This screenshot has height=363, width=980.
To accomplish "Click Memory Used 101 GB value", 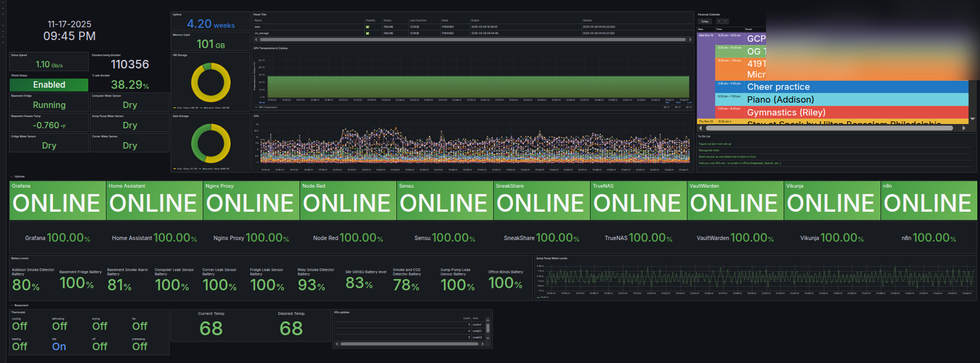I will [x=211, y=44].
